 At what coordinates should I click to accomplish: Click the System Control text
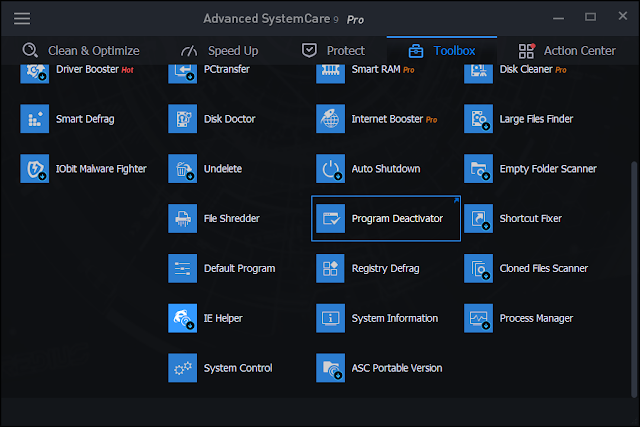pyautogui.click(x=238, y=368)
